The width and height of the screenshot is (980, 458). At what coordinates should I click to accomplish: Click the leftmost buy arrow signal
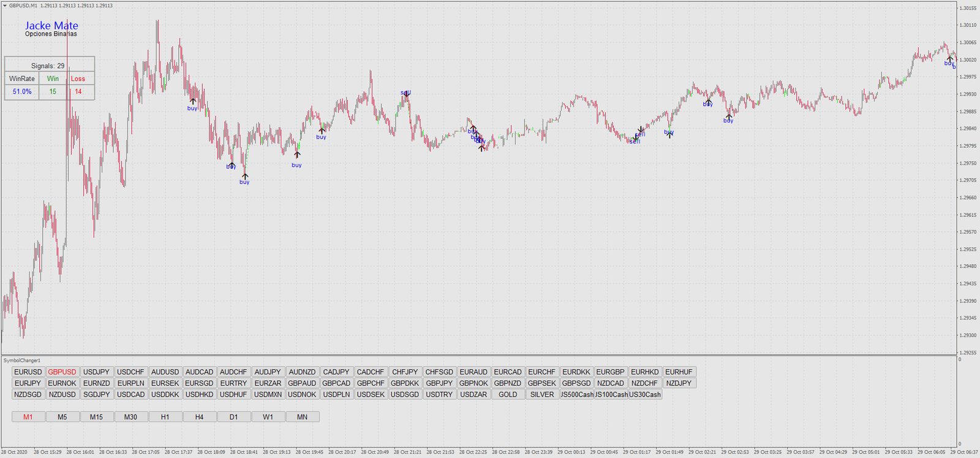pyautogui.click(x=192, y=102)
